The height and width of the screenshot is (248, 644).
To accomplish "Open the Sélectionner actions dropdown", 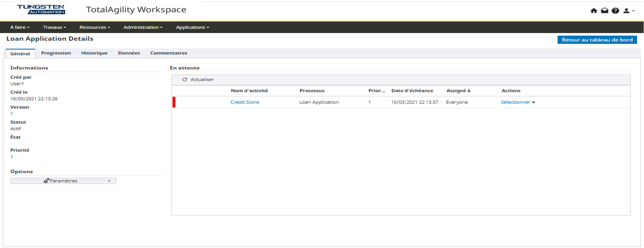I will (518, 102).
